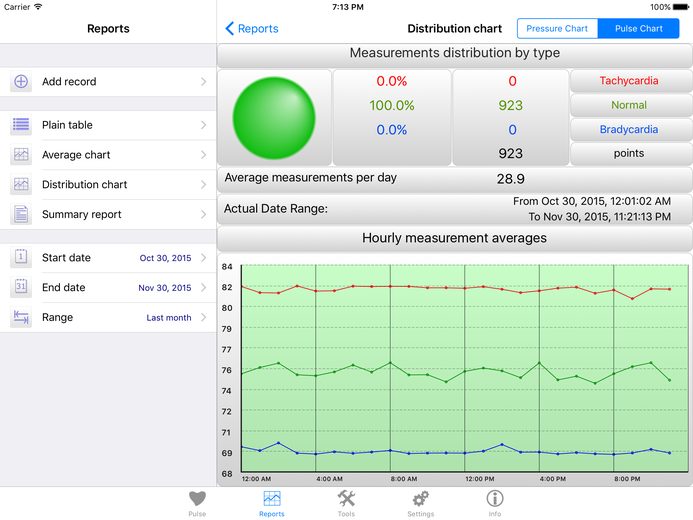Image resolution: width=693 pixels, height=520 pixels.
Task: Select the Summary report menu label
Action: pyautogui.click(x=81, y=214)
